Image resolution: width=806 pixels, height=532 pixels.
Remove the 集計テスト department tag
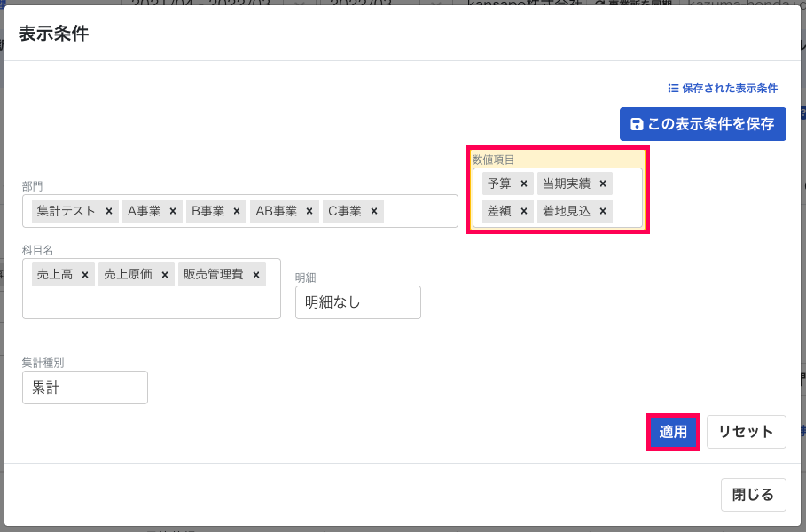point(109,211)
